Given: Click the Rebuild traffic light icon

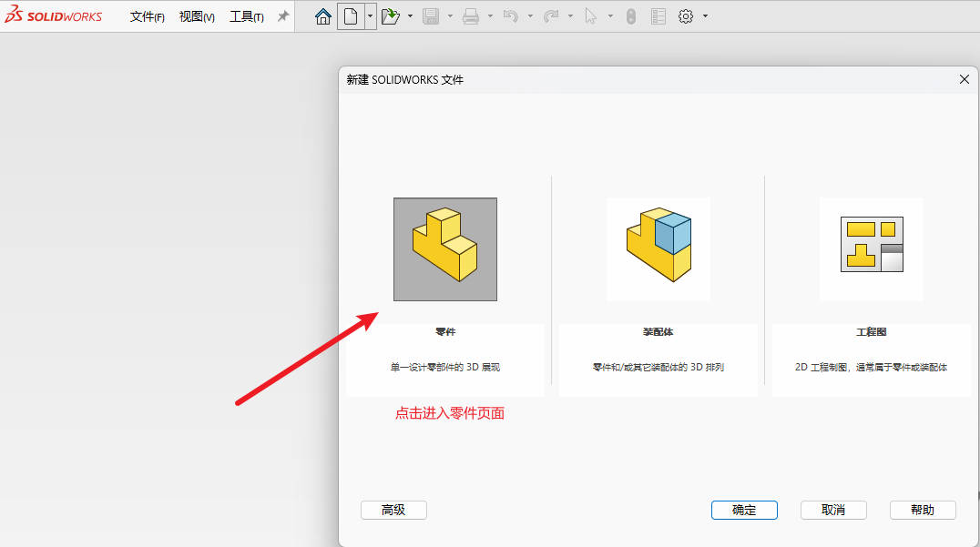Looking at the screenshot, I should coord(630,16).
